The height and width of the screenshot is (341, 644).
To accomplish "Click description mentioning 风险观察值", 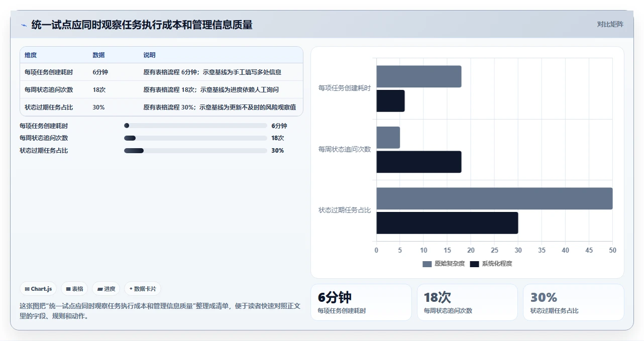I will pos(220,107).
